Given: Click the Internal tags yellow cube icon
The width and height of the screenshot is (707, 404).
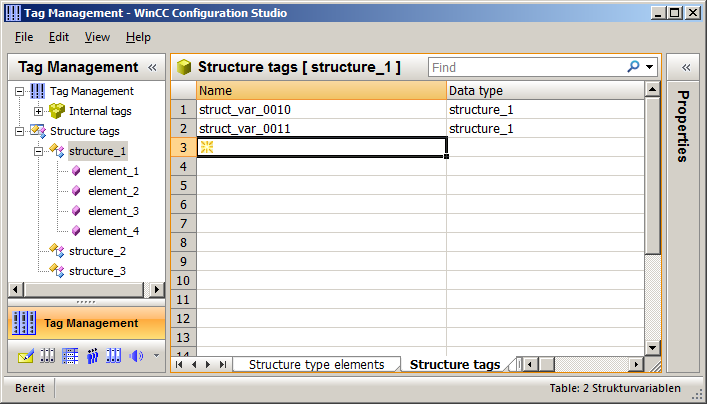Looking at the screenshot, I should click(x=57, y=111).
